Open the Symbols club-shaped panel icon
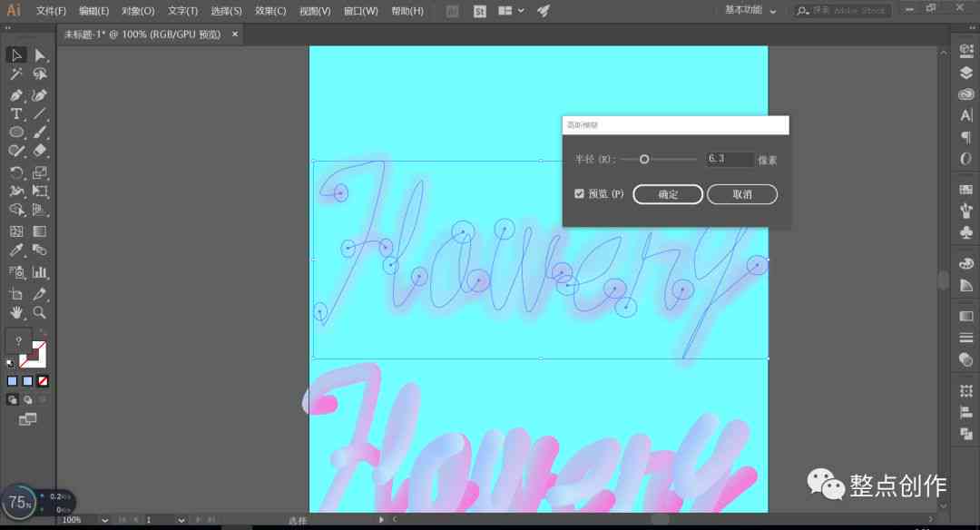 click(x=966, y=232)
